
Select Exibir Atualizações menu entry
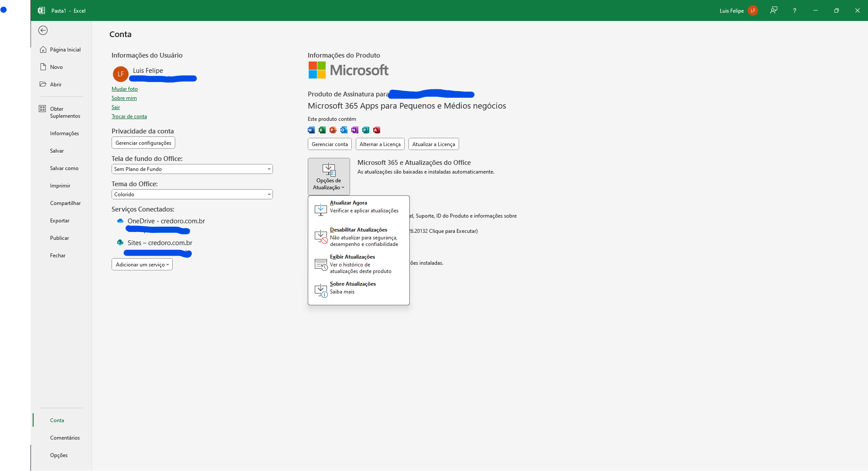coord(358,264)
